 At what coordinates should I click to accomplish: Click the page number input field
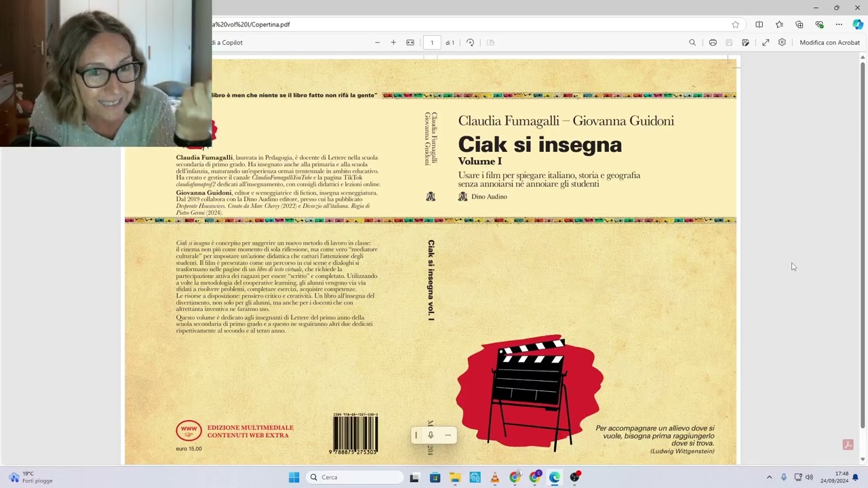point(432,43)
